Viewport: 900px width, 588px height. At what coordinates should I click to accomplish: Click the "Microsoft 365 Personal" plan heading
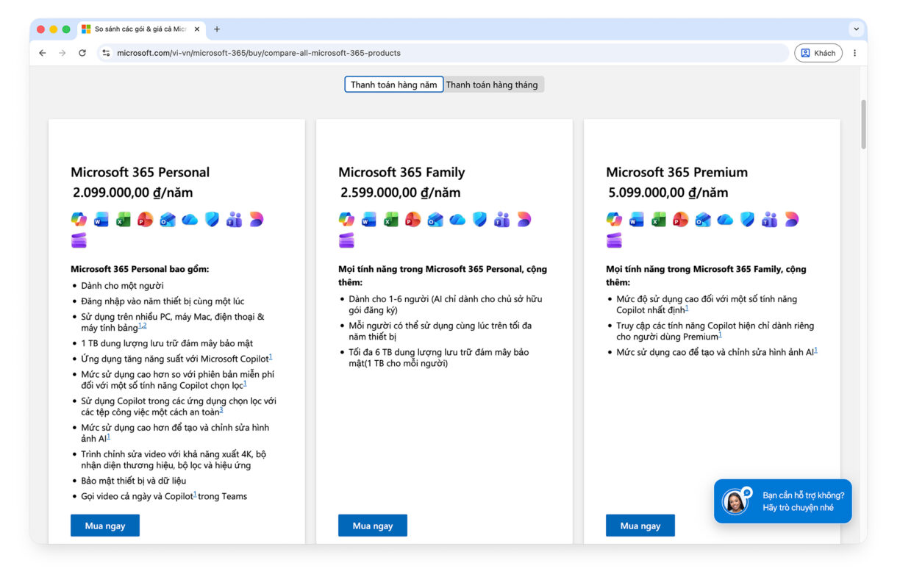click(x=140, y=172)
